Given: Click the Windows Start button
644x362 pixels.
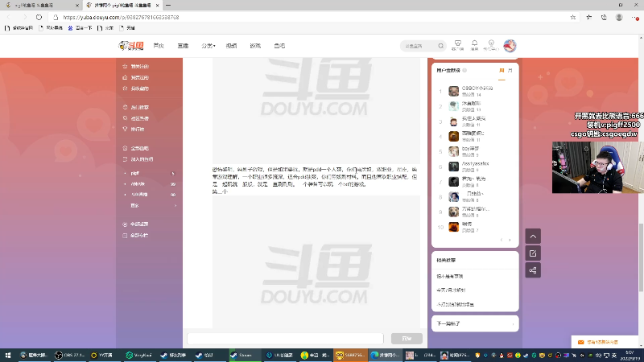Looking at the screenshot, I should 8,355.
